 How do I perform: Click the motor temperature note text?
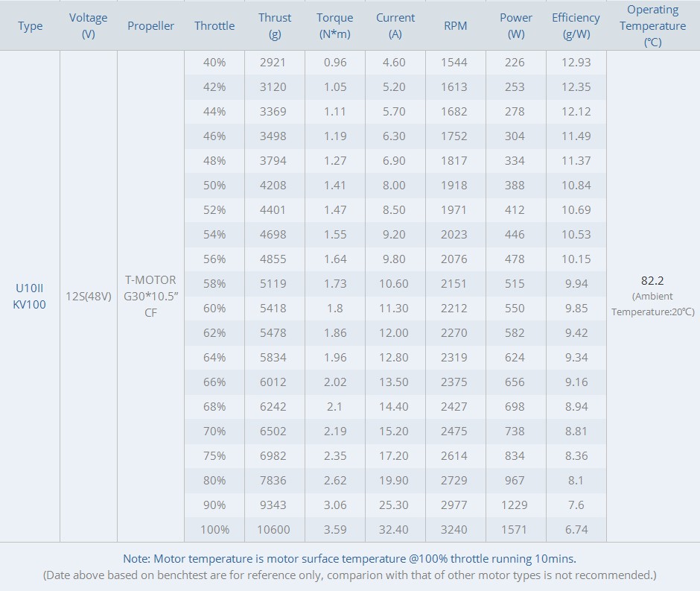(349, 559)
